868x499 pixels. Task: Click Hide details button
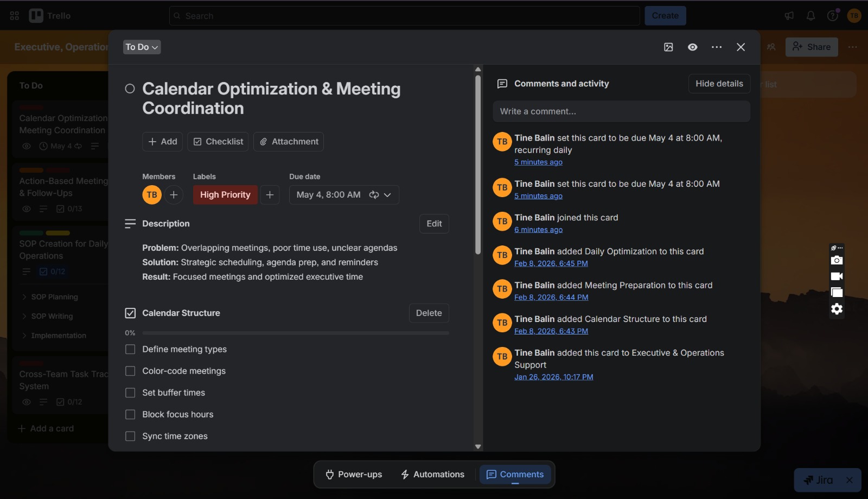pos(719,84)
